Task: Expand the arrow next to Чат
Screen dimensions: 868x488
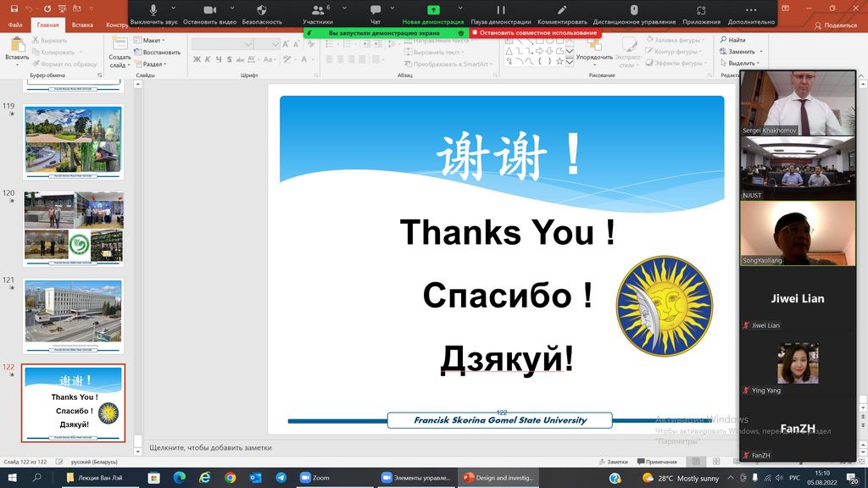Action: pos(392,8)
